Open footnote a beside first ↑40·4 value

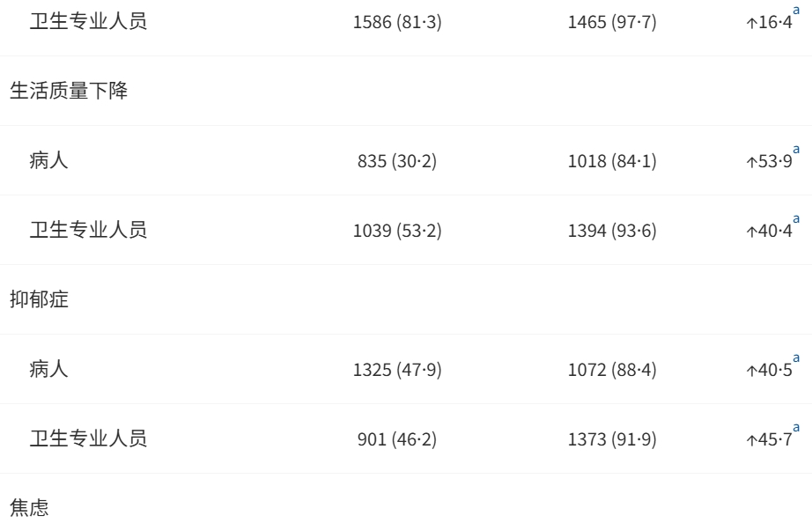click(796, 219)
